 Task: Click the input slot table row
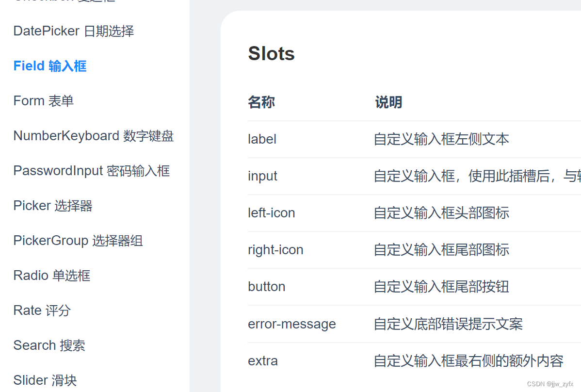[262, 176]
